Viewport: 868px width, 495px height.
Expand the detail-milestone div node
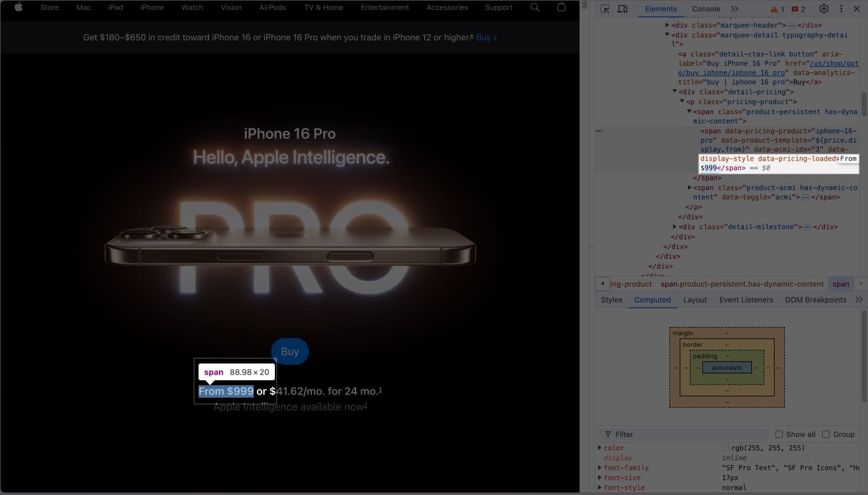(674, 227)
